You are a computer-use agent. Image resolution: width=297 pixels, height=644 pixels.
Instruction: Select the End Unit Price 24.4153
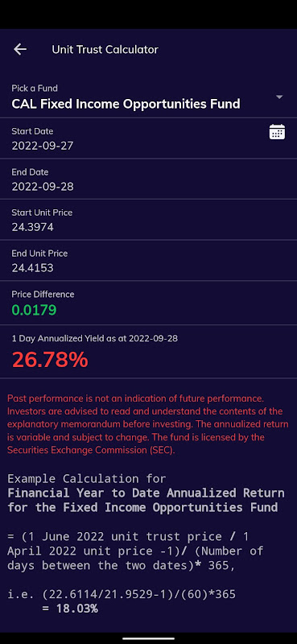coord(32,268)
